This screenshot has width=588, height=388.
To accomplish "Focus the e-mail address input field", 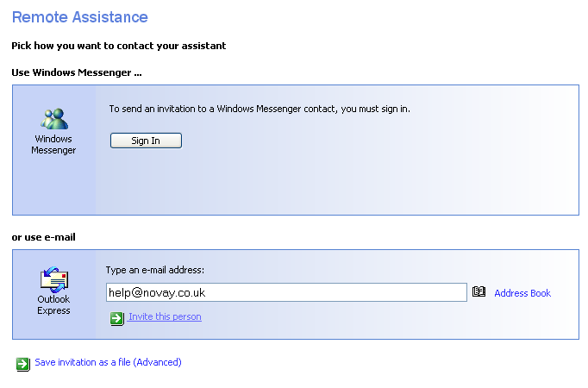I will [x=285, y=292].
